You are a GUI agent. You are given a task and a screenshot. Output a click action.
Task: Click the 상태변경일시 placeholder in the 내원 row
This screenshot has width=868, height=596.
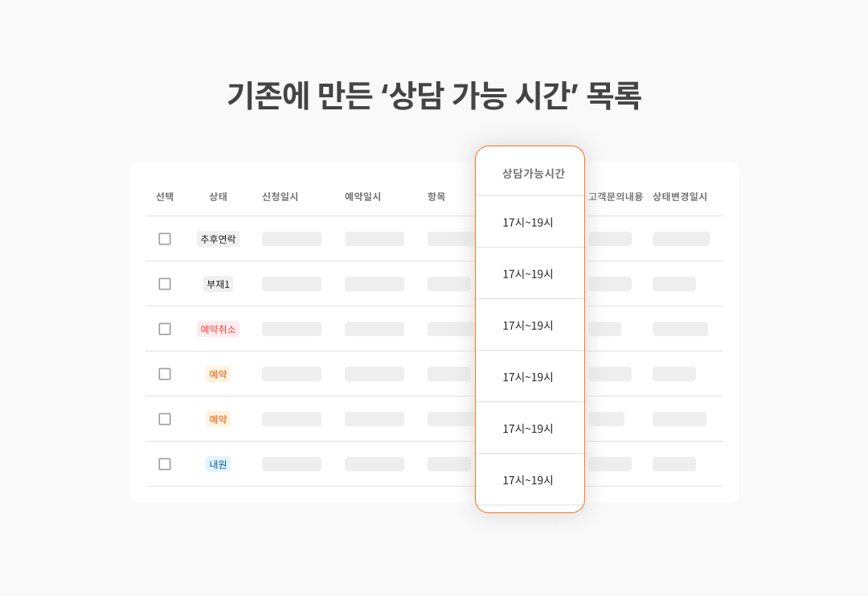pos(674,464)
